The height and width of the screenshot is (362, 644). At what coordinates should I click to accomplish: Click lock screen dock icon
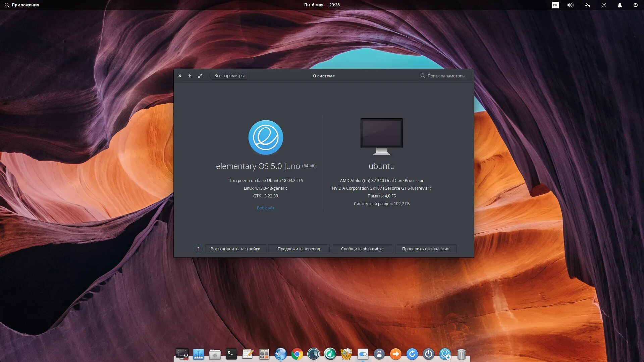coord(379,354)
